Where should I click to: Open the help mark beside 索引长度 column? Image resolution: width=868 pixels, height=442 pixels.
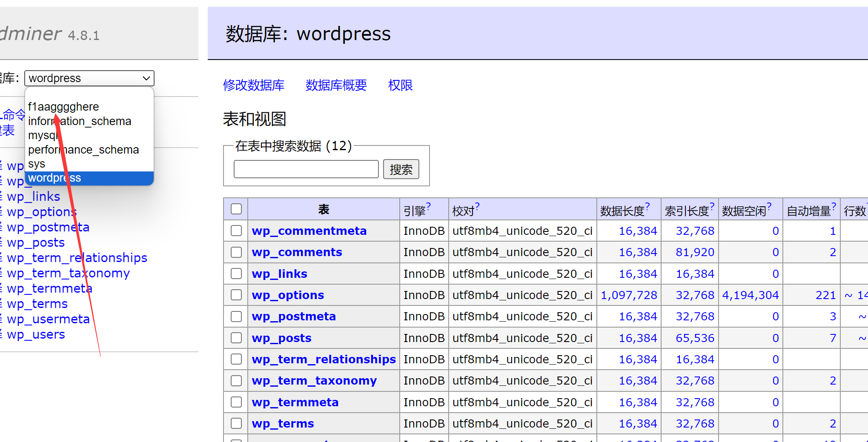(x=712, y=206)
